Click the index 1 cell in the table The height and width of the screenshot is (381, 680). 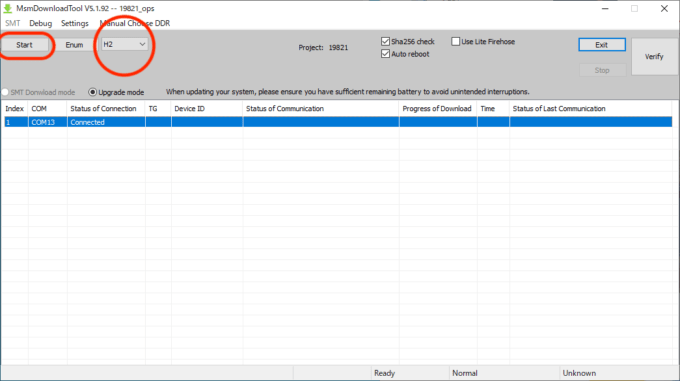(x=16, y=122)
